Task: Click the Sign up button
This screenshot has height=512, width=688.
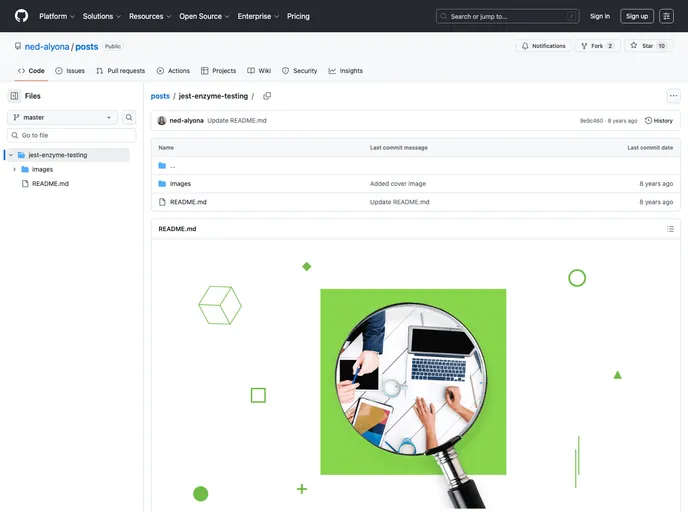Action: (x=636, y=16)
